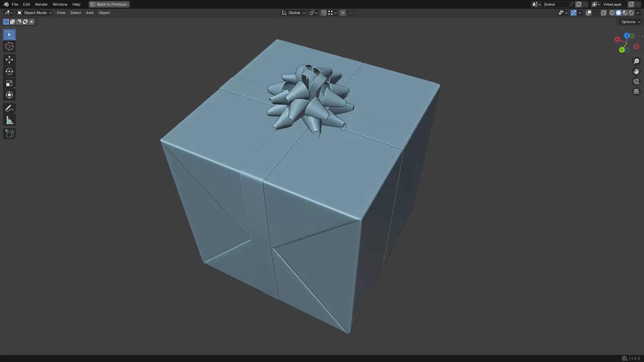The image size is (644, 362).
Task: Open the viewport shading options dropdown
Action: coord(638,13)
